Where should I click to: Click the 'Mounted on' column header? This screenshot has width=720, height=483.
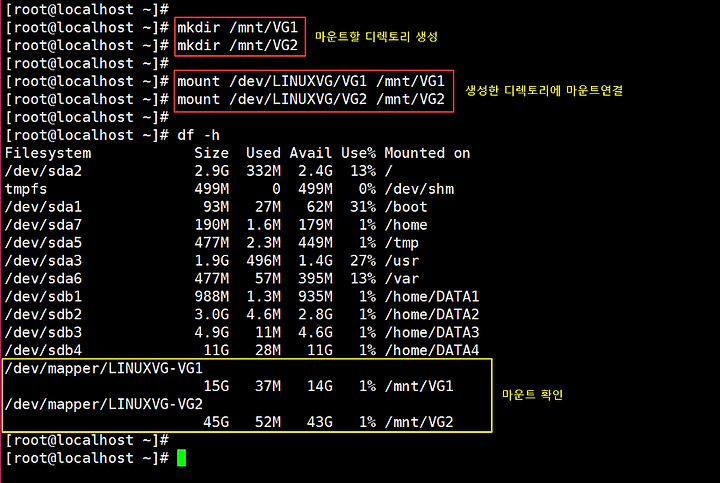[427, 153]
